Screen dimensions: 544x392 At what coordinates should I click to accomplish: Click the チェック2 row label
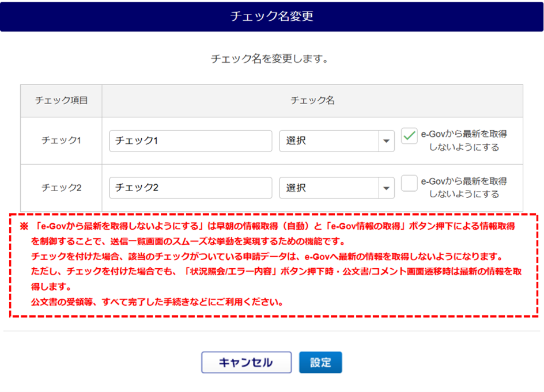(62, 188)
